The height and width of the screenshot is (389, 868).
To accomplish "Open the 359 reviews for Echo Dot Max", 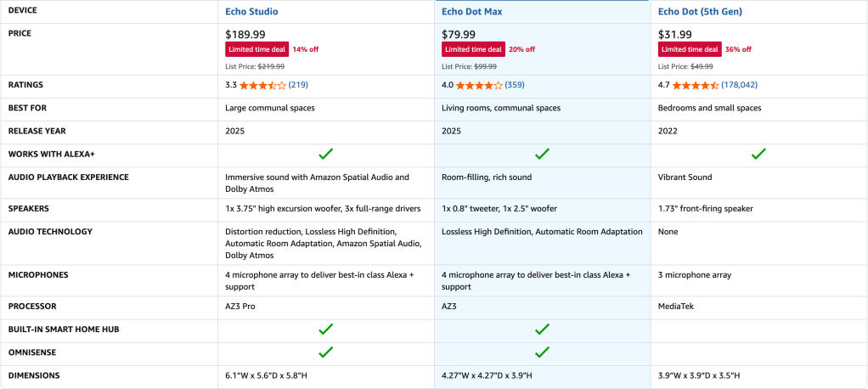I will (x=515, y=86).
